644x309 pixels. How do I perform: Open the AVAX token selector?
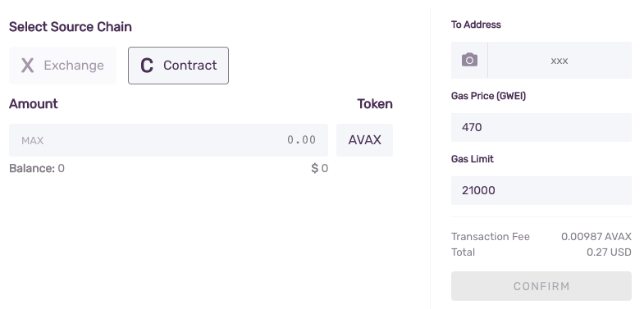(365, 140)
